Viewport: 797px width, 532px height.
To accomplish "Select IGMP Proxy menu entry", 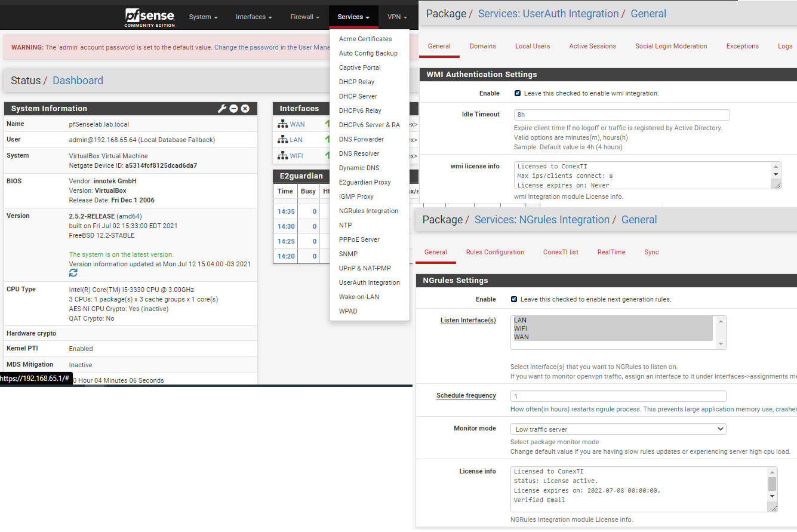I will (x=356, y=196).
